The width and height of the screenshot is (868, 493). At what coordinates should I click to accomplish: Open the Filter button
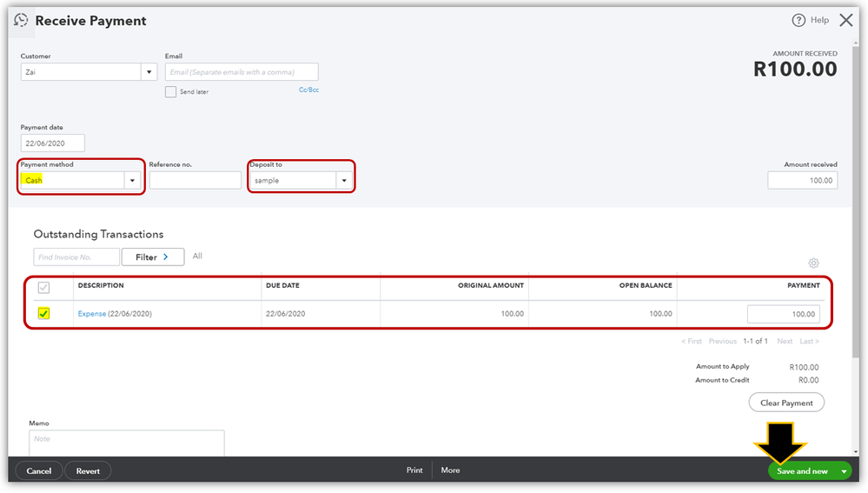[x=153, y=257]
